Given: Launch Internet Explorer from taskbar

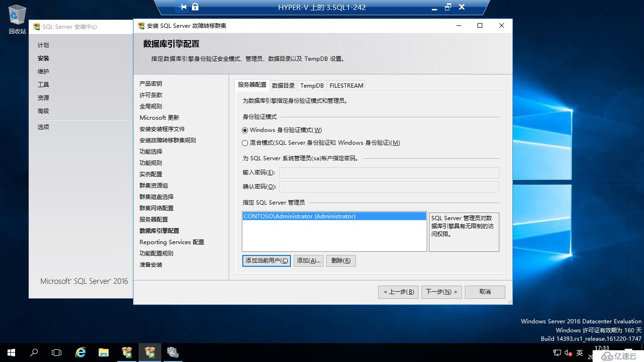Looking at the screenshot, I should point(81,352).
